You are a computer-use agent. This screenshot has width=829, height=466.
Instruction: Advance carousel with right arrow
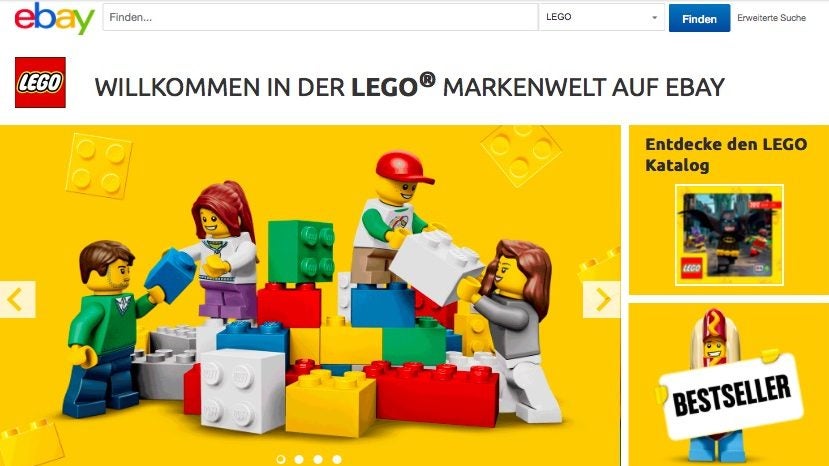pyautogui.click(x=602, y=299)
